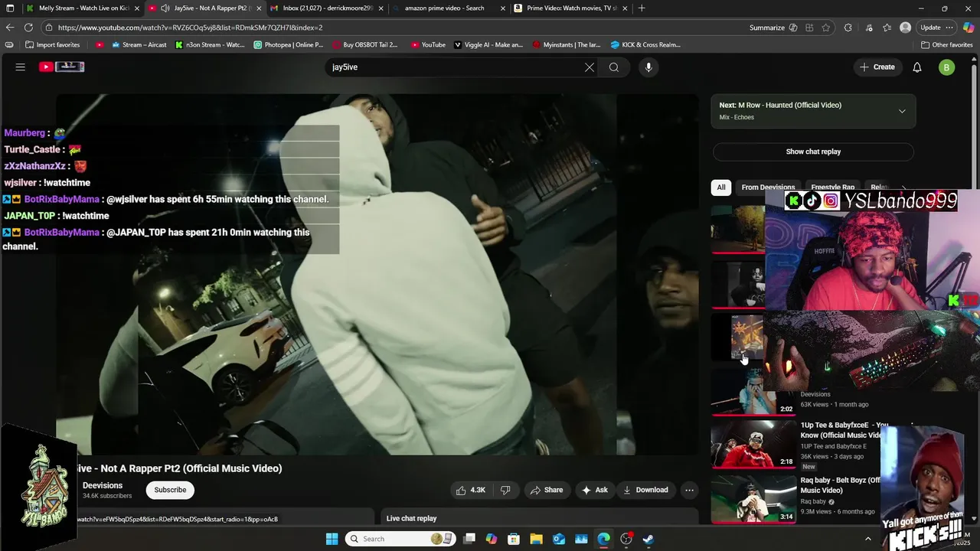Open Copilot from the taskbar

click(x=492, y=539)
